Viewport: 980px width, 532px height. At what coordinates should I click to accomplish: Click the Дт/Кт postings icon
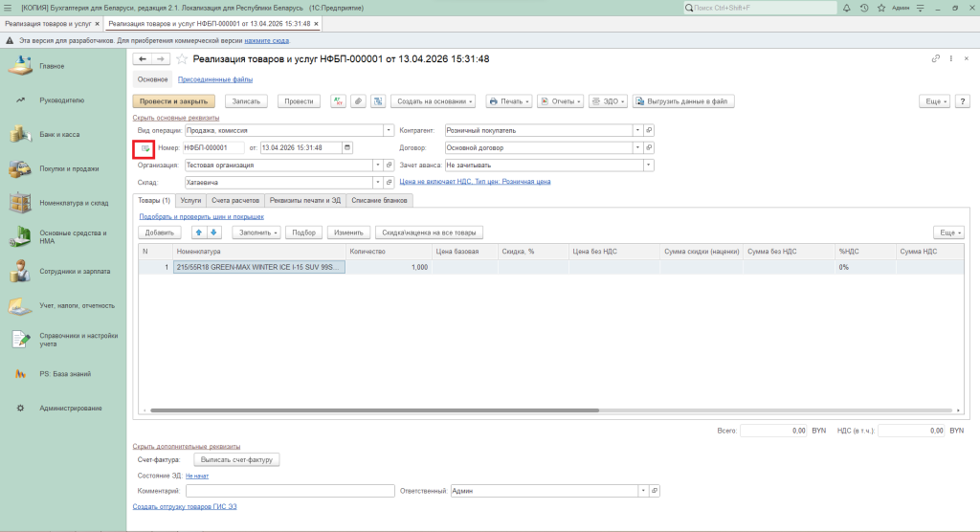tap(338, 101)
